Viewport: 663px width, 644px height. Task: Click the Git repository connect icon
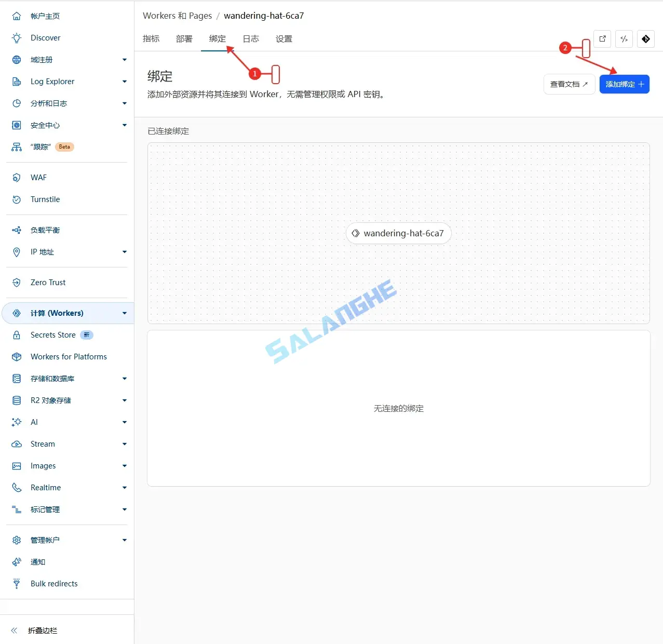(646, 39)
